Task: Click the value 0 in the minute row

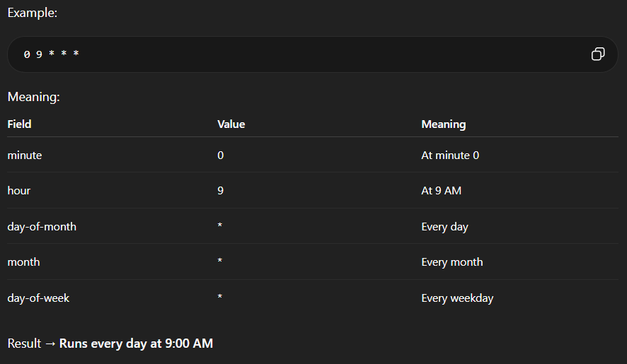Action: click(x=221, y=155)
